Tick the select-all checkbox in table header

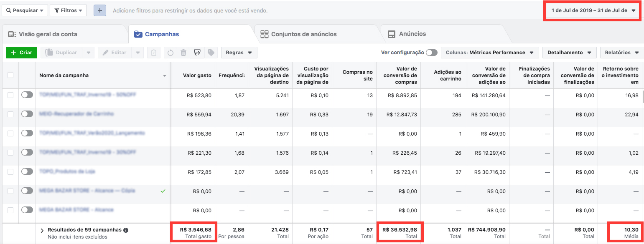click(10, 75)
